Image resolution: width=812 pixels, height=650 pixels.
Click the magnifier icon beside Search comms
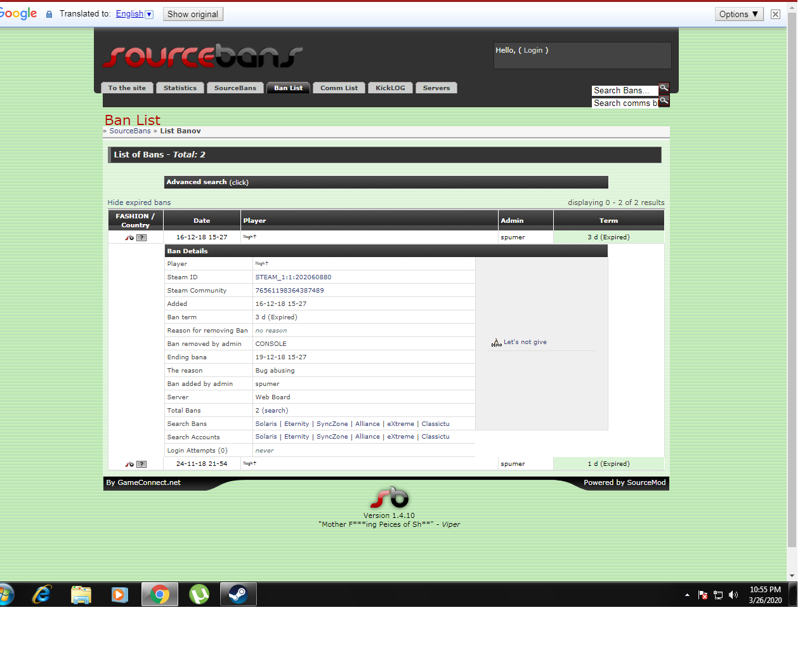664,101
